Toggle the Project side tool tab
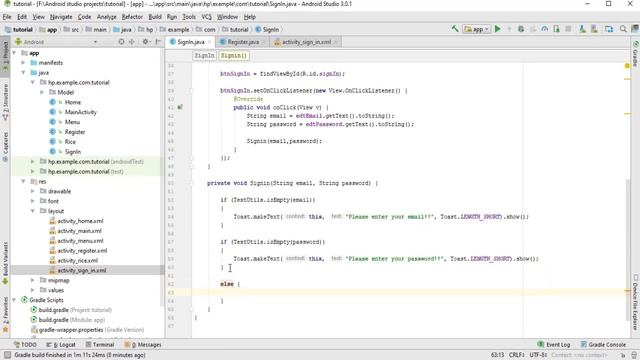 5,56
